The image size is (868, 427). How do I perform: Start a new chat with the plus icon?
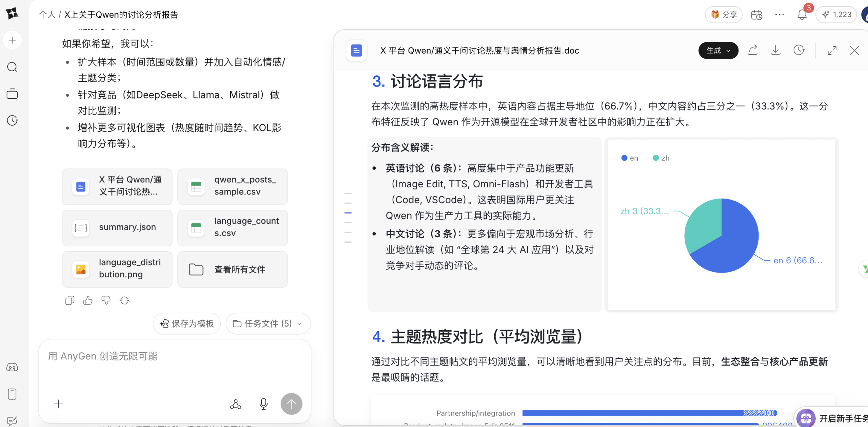pos(12,40)
